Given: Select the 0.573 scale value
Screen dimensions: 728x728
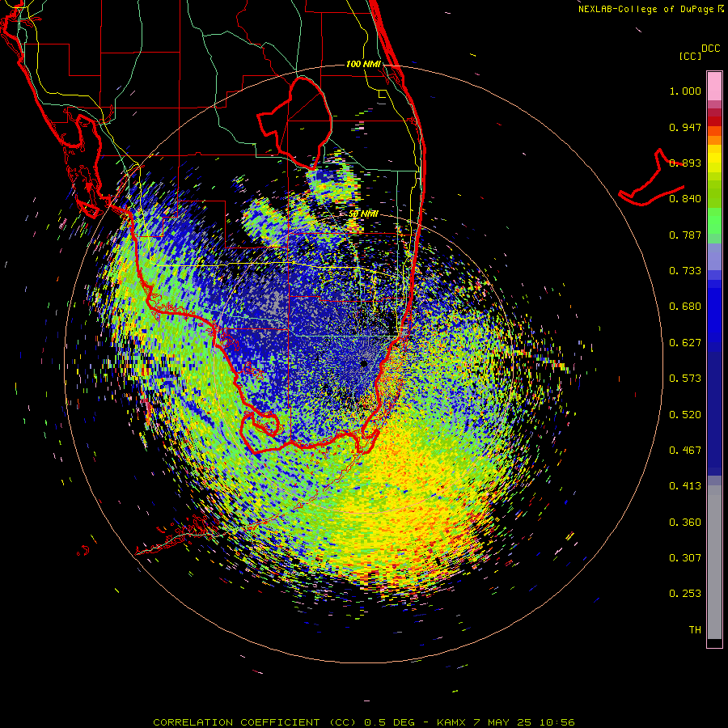Looking at the screenshot, I should tap(685, 379).
